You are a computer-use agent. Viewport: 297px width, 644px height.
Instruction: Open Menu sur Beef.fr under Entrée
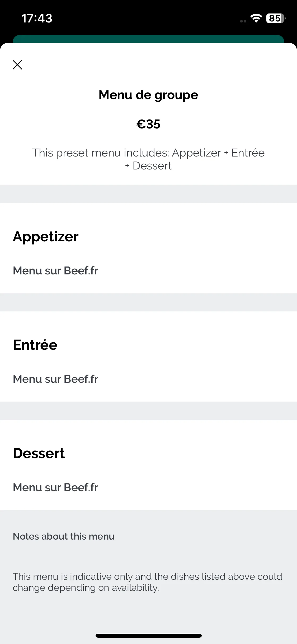coord(56,379)
